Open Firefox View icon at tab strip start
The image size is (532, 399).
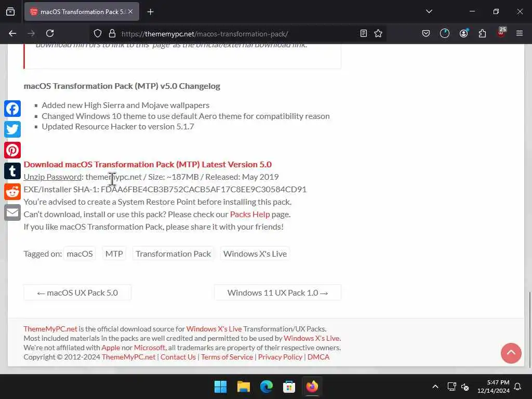pyautogui.click(x=10, y=11)
